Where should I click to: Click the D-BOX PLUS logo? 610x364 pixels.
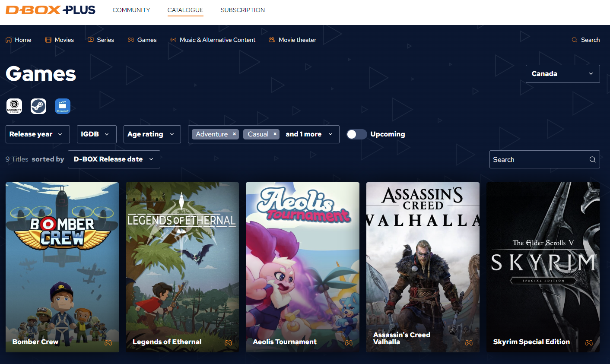point(50,9)
